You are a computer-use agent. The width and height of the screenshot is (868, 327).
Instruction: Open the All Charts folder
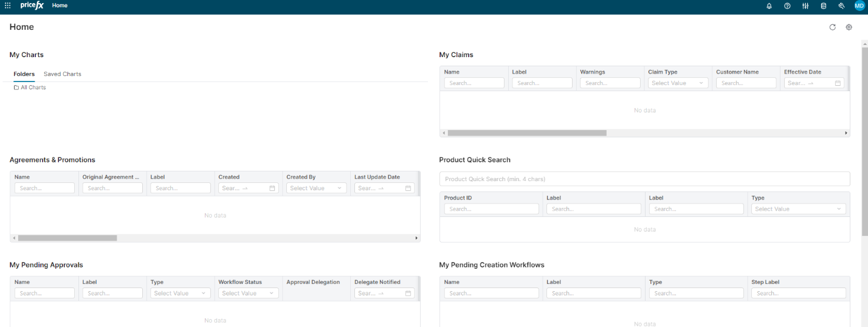coord(33,88)
